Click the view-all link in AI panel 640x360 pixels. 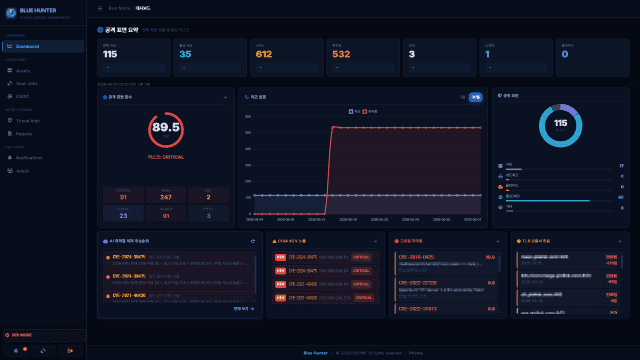pos(244,309)
